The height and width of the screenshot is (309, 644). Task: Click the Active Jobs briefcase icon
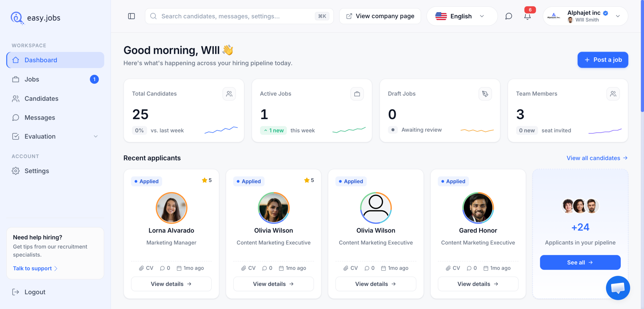(357, 94)
